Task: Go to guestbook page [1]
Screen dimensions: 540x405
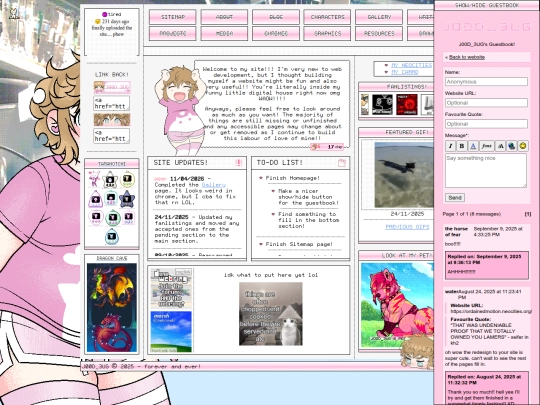Action: pos(528,214)
